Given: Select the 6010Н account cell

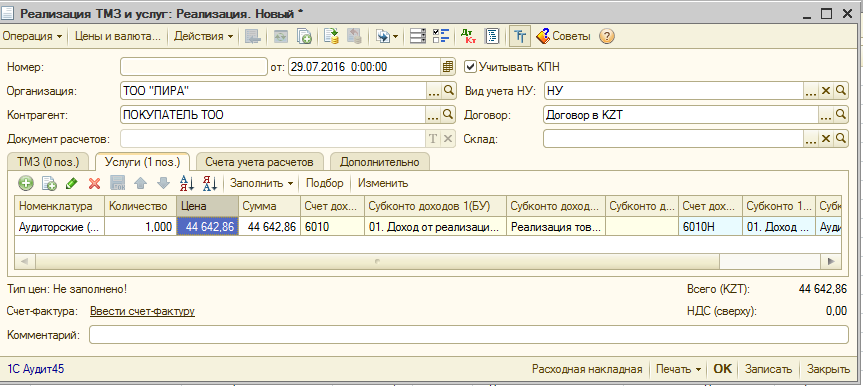Looking at the screenshot, I should tap(710, 226).
